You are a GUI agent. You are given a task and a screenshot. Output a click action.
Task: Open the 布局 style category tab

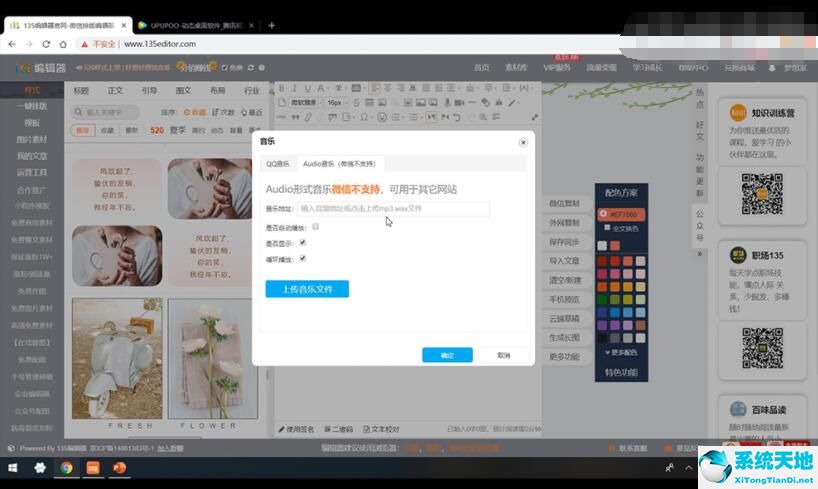218,91
